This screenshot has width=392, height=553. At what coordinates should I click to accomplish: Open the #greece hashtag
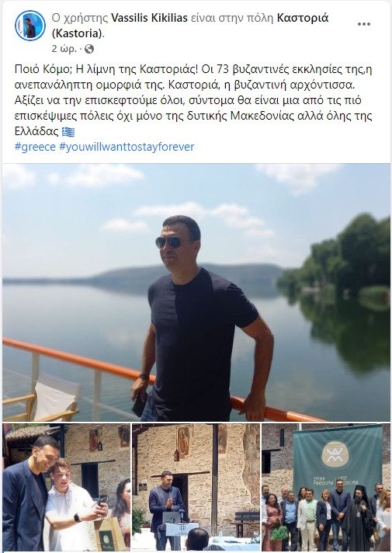click(x=35, y=147)
